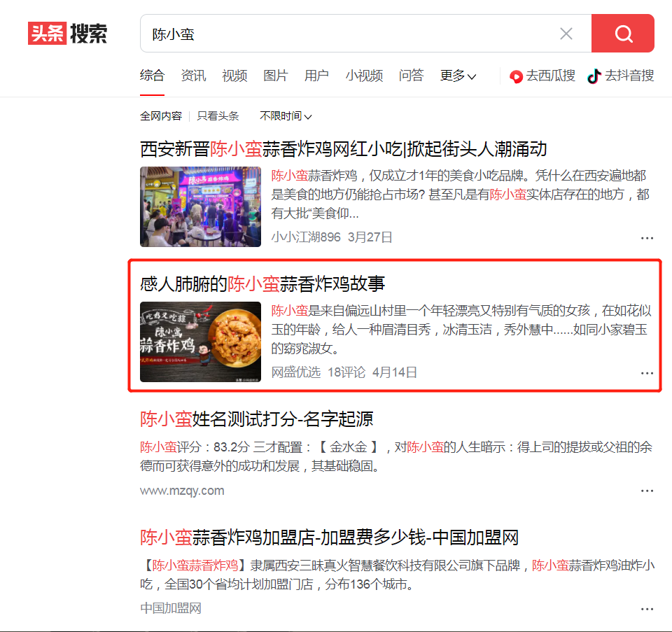The width and height of the screenshot is (672, 632).
Task: Click the www.mzqy.com source URL
Action: 182,490
